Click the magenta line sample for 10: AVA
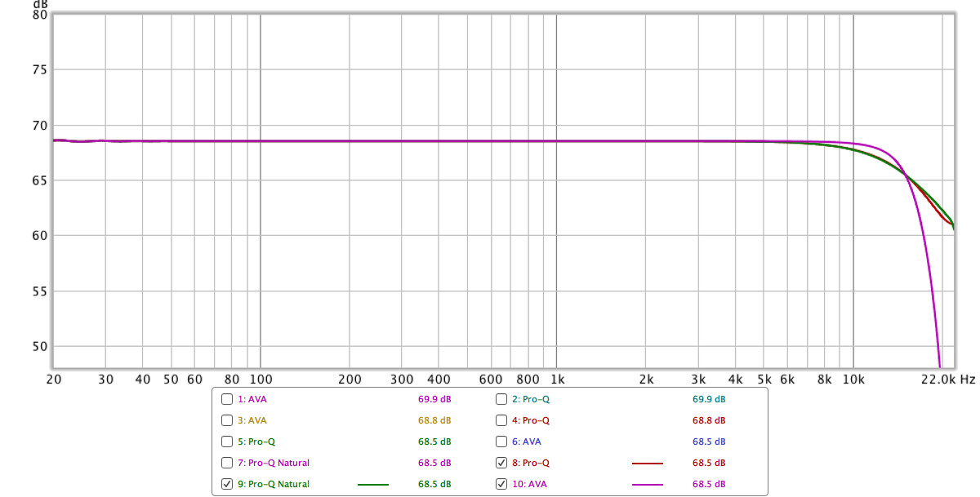Image resolution: width=980 pixels, height=497 pixels. point(647,485)
